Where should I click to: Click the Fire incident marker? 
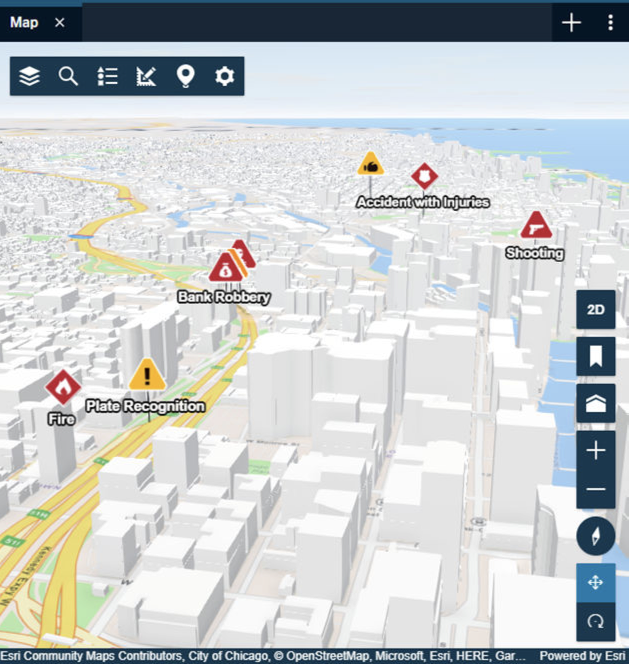click(62, 386)
